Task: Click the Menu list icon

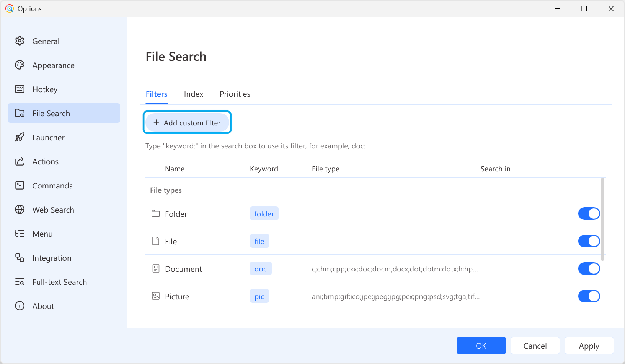Action: click(20, 234)
